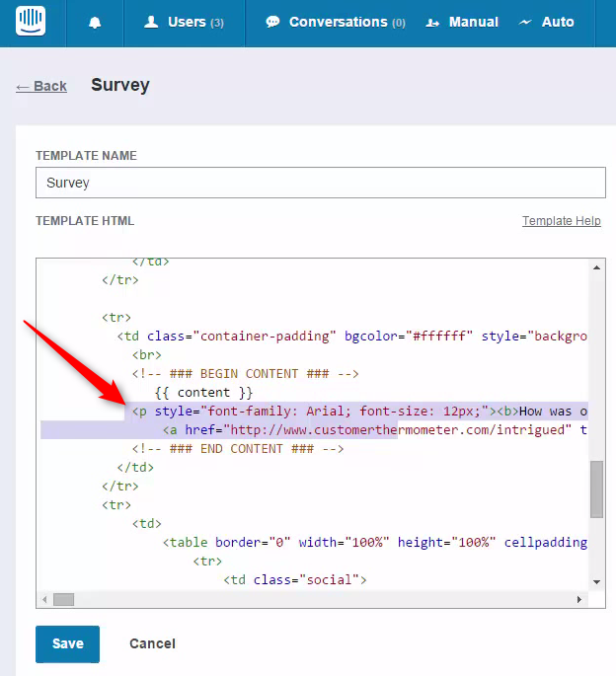Click the Manual message icon

point(432,23)
